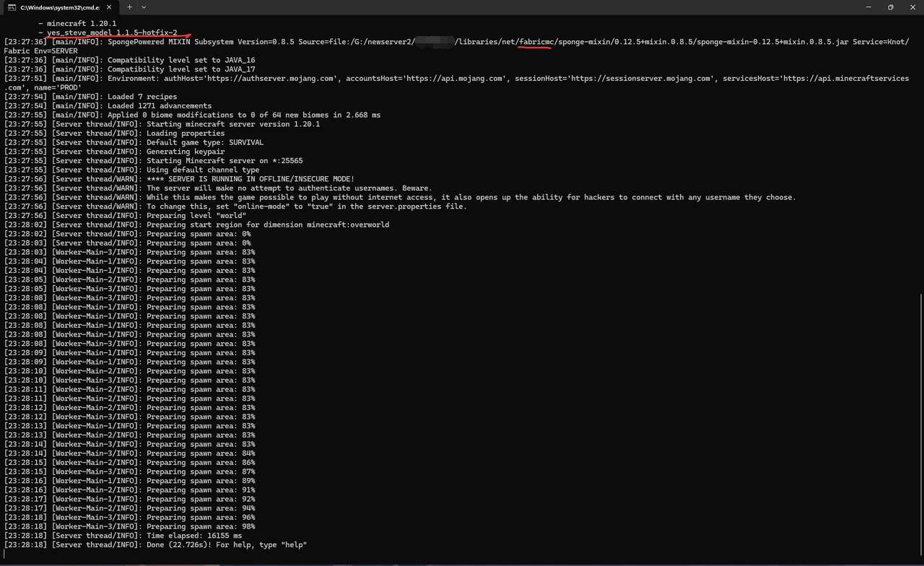Image resolution: width=924 pixels, height=566 pixels.
Task: Click the 'Fabric Env=SERVER' wrapped line
Action: 40,51
